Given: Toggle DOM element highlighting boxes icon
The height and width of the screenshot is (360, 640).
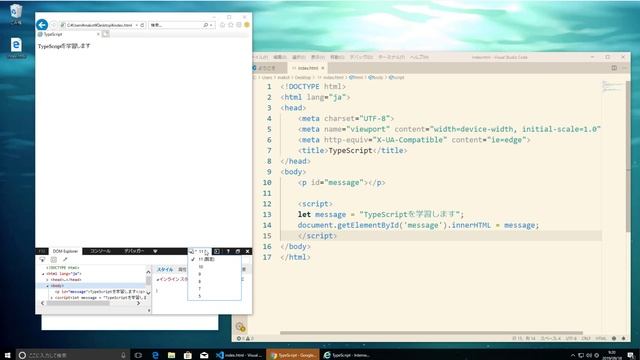Looking at the screenshot, I should click(53, 260).
